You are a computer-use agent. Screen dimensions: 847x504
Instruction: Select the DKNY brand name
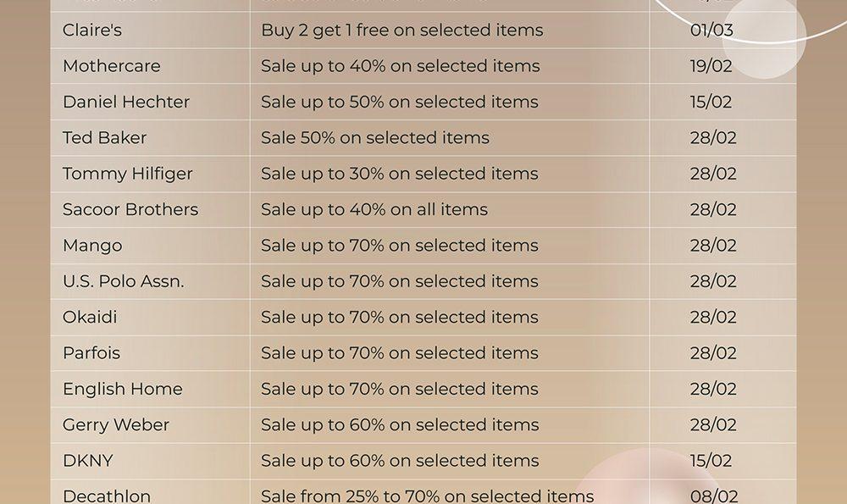[88, 461]
